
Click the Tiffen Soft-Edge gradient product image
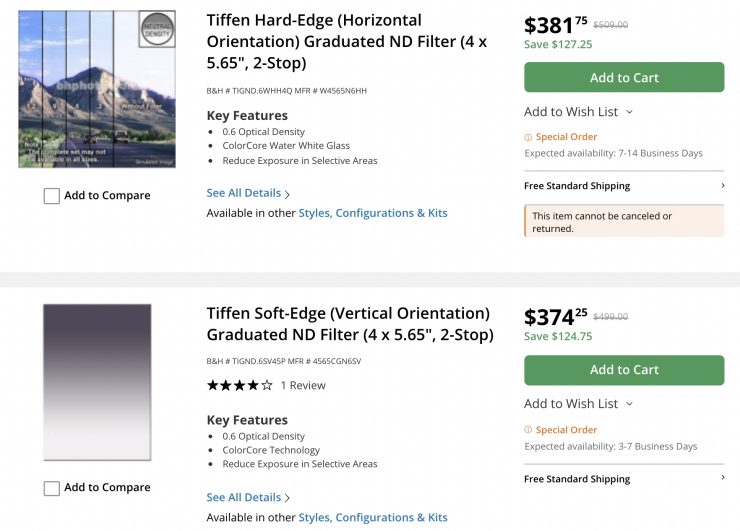click(x=97, y=382)
